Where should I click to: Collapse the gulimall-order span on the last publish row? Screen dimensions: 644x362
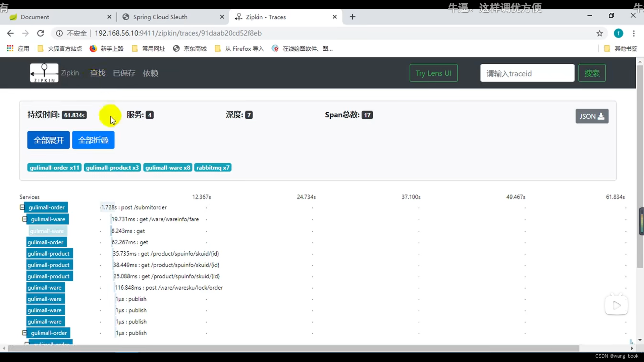24,333
